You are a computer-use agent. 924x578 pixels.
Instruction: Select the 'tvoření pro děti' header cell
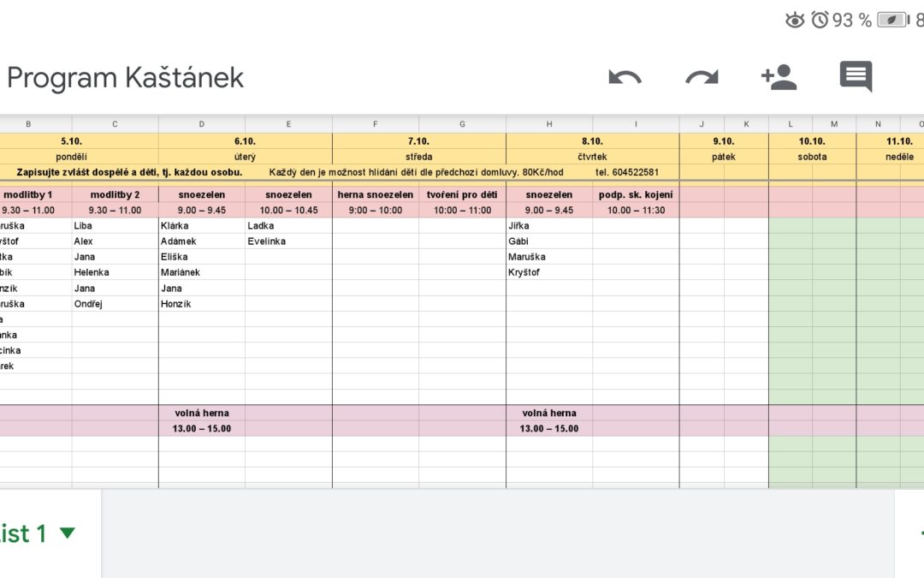pos(462,194)
